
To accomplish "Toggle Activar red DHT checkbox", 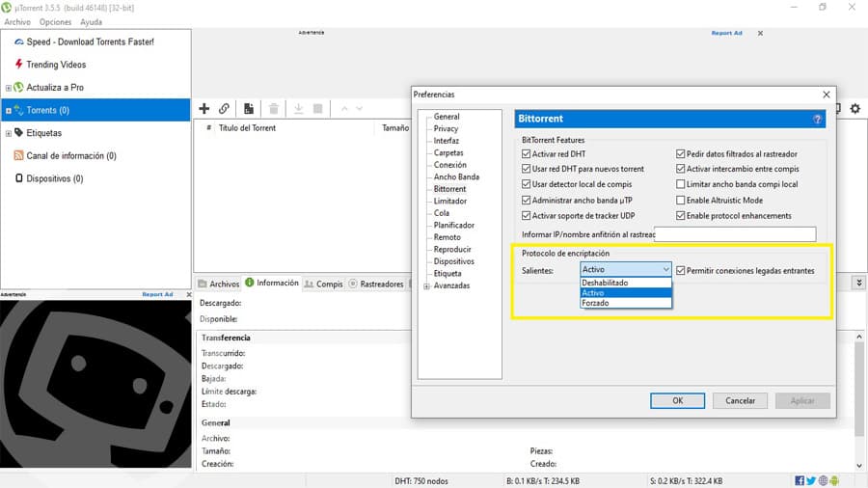I will pyautogui.click(x=526, y=153).
